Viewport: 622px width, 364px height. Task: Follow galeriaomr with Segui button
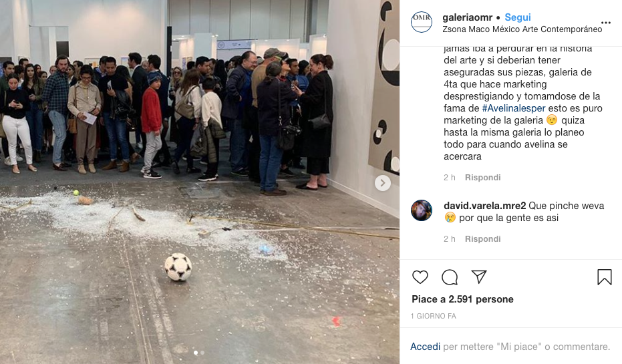click(518, 17)
